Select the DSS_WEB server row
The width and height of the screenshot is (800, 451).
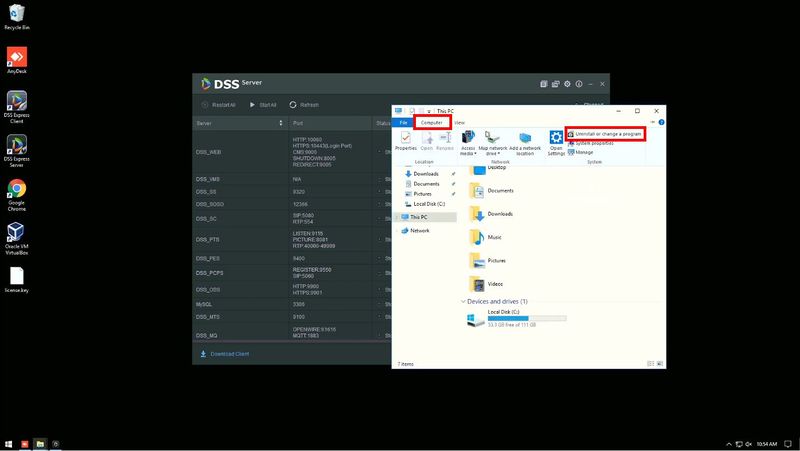292,152
